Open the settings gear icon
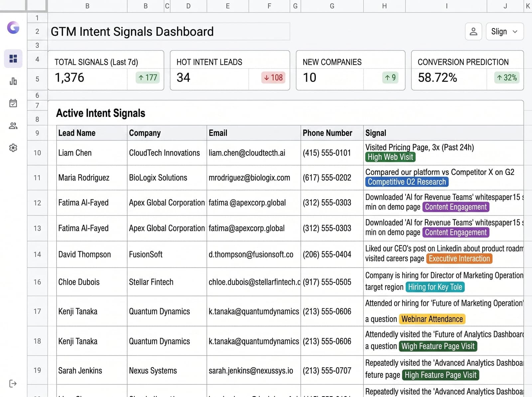 13,148
